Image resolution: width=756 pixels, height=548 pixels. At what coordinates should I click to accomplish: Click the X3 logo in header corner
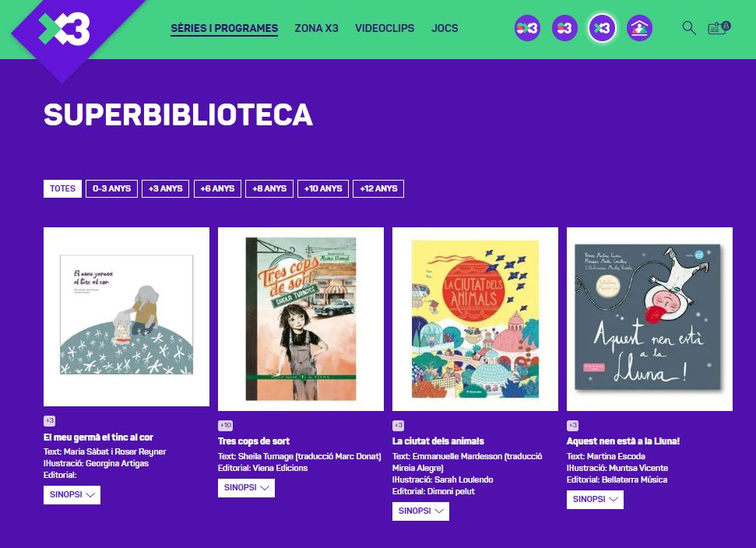click(x=65, y=30)
